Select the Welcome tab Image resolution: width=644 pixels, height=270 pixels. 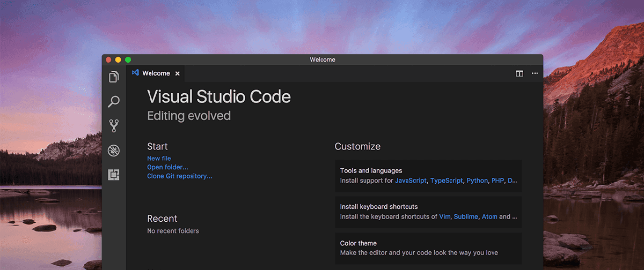pyautogui.click(x=156, y=73)
